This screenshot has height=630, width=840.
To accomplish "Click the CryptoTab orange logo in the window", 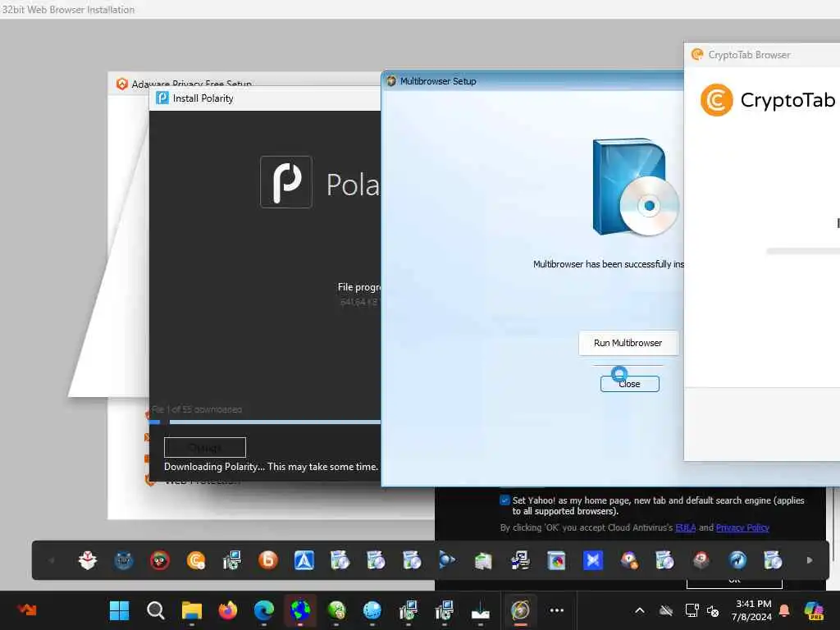I will click(716, 99).
